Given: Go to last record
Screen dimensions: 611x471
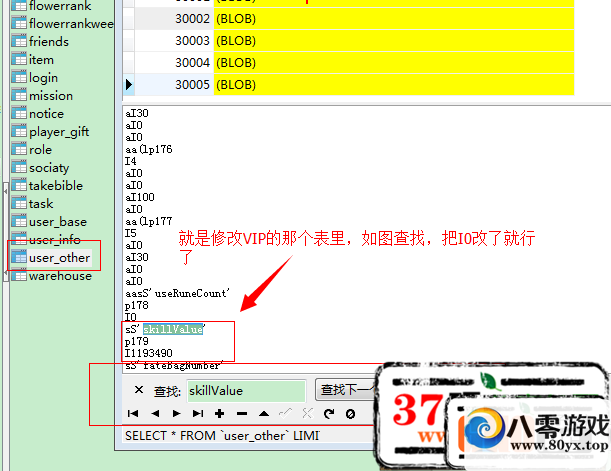Looking at the screenshot, I should [198, 413].
